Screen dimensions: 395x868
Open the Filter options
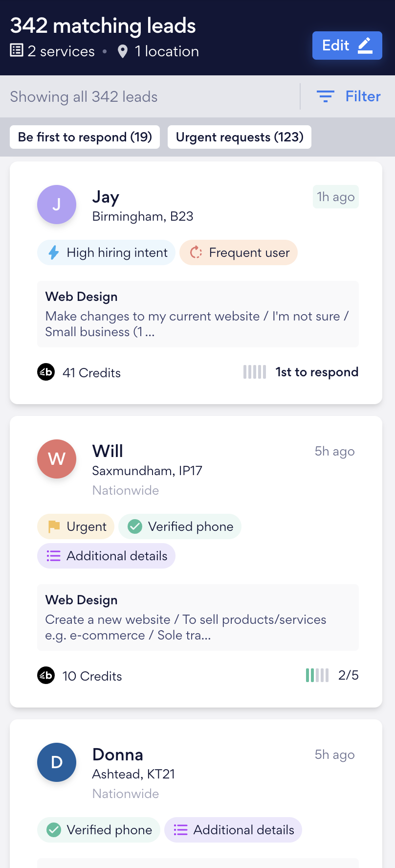(363, 96)
